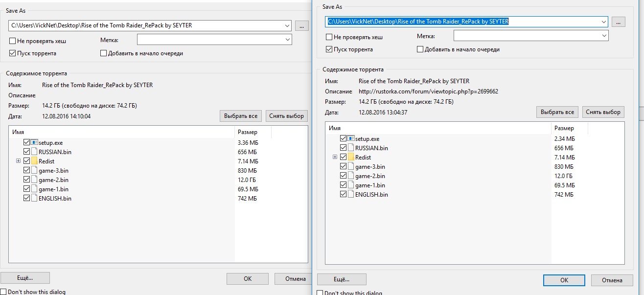Click the ENGLISH.bin file icon in the back dialog

34,198
